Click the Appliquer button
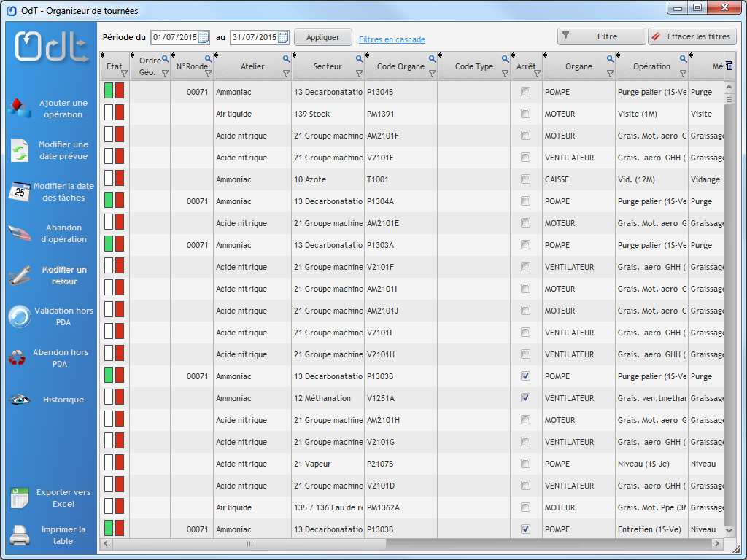 (322, 37)
